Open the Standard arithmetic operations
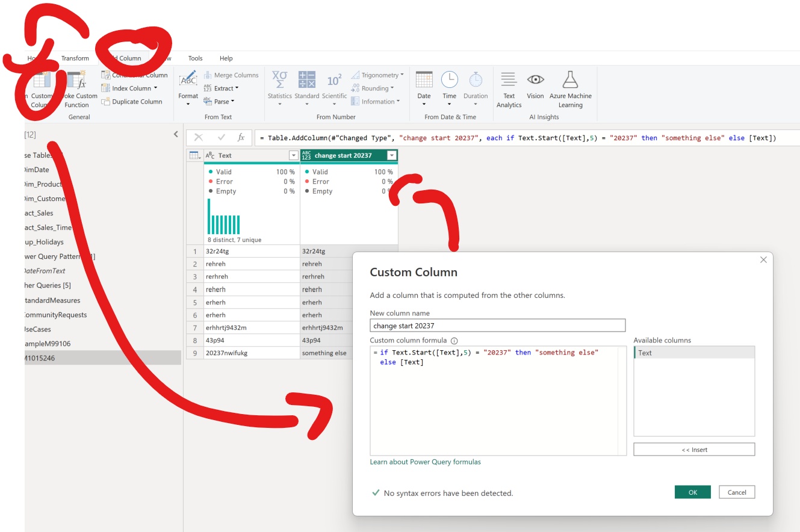Screen dimensions: 800x532 pyautogui.click(x=307, y=87)
